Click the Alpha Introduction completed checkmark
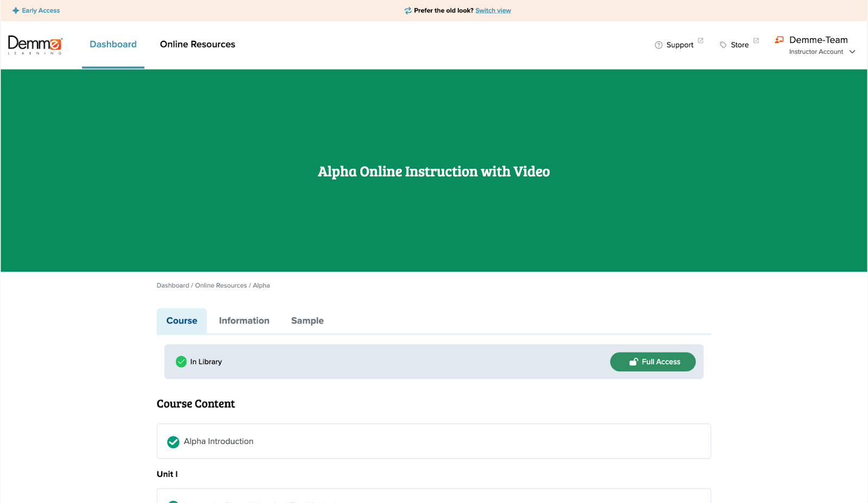868x503 pixels. tap(173, 442)
